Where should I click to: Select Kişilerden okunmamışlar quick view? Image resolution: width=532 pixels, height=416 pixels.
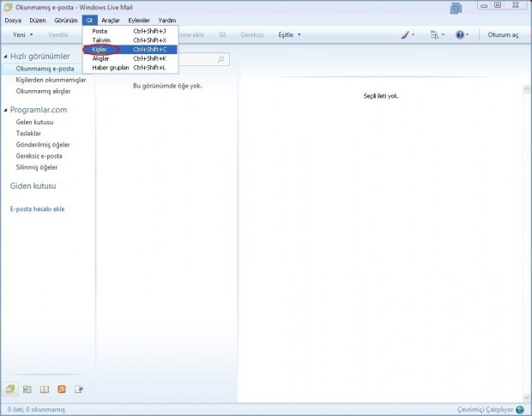click(51, 80)
